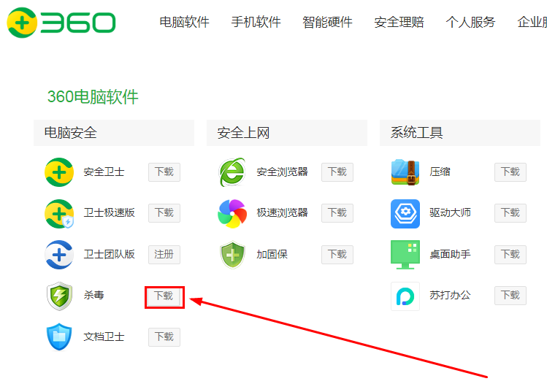Download 卫士极速版
Image resolution: width=547 pixels, height=392 pixels.
coord(164,212)
